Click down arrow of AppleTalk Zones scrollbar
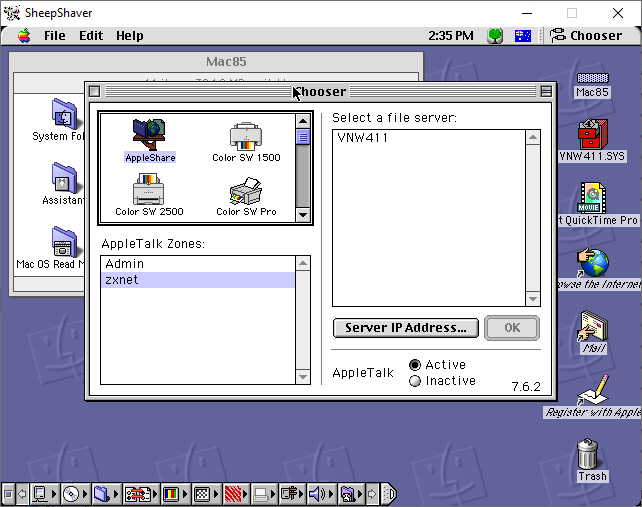 point(303,377)
